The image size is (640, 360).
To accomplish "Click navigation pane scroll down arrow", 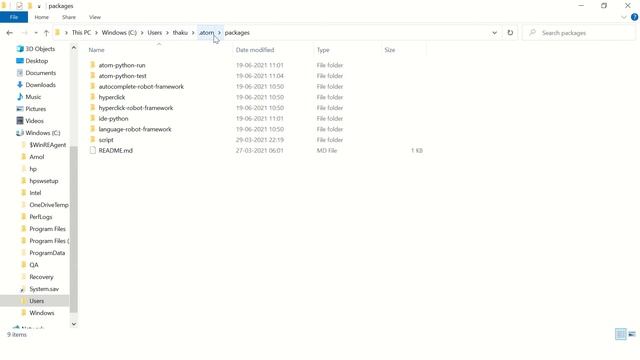I will [x=74, y=324].
